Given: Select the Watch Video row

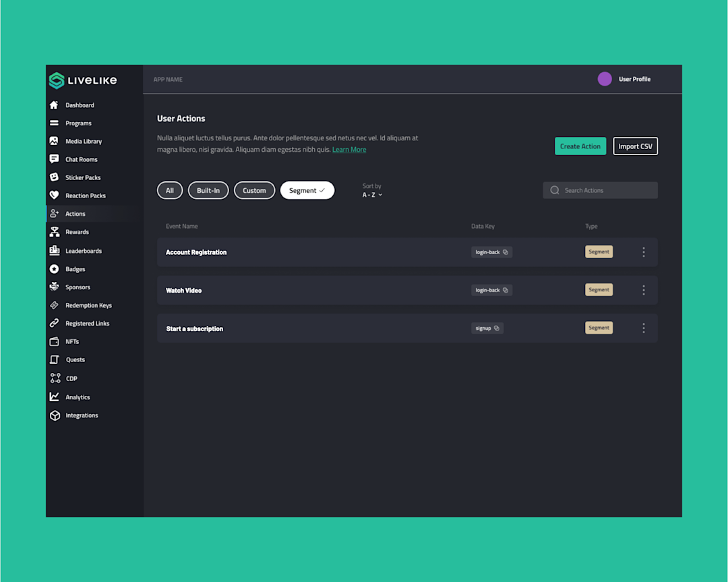Looking at the screenshot, I should [x=407, y=290].
